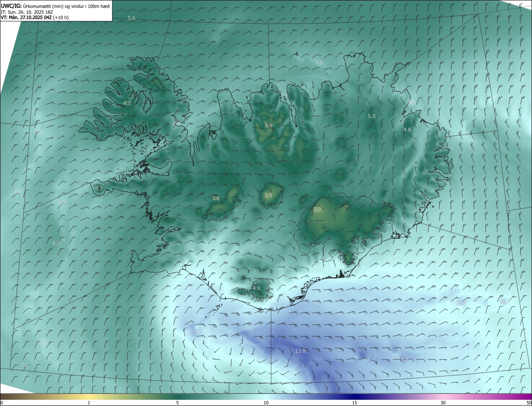Click the 4.9 value label
The height and width of the screenshot is (406, 532).
tap(256, 288)
